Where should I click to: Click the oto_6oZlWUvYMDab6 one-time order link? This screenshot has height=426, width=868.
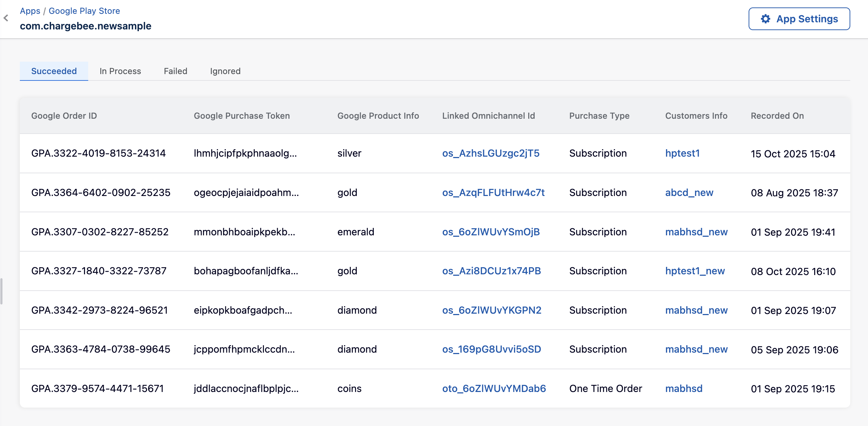pos(494,389)
